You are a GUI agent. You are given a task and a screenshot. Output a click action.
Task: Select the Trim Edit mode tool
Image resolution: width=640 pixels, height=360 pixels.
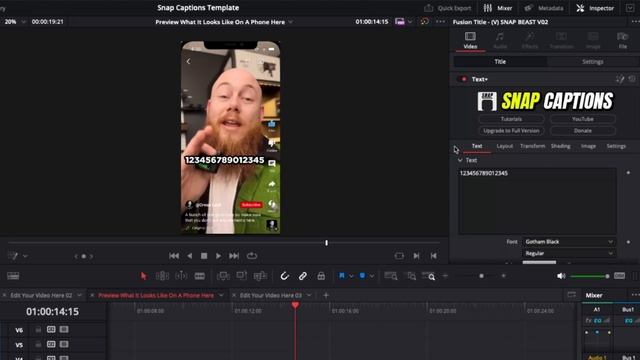pos(162,276)
